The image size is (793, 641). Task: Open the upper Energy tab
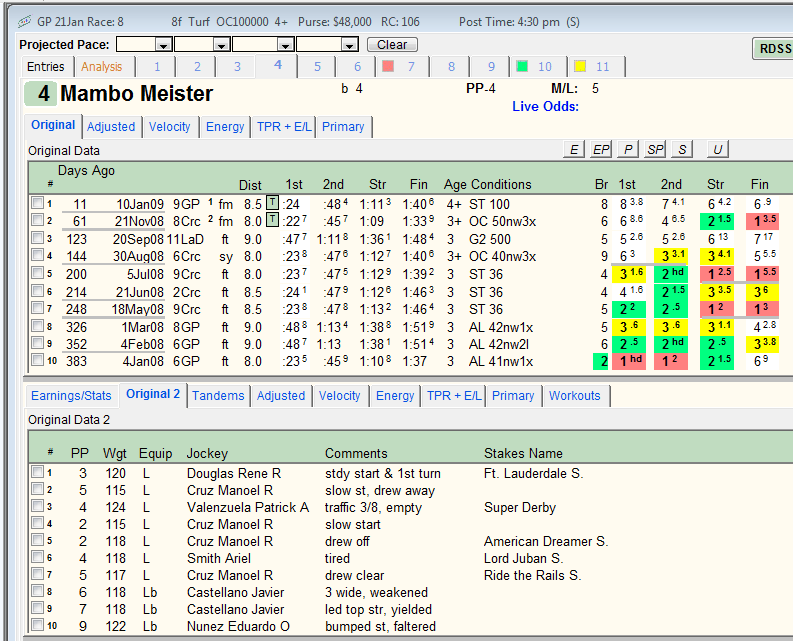click(225, 126)
